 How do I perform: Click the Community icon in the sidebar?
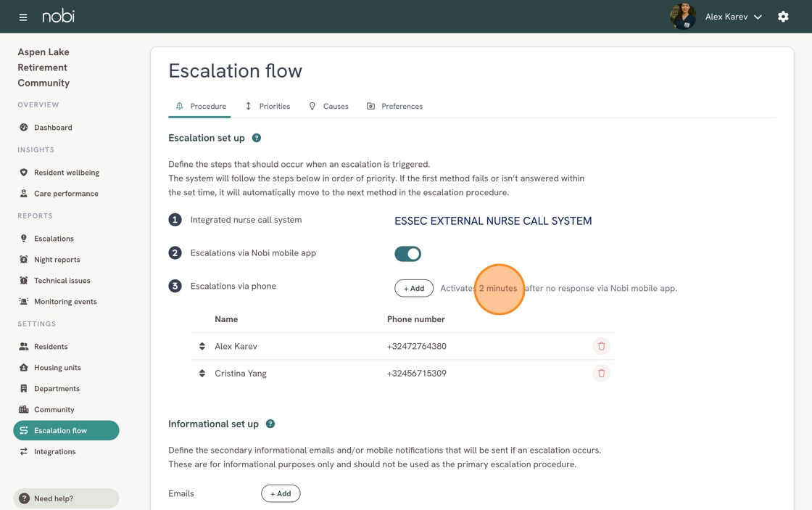pyautogui.click(x=23, y=409)
